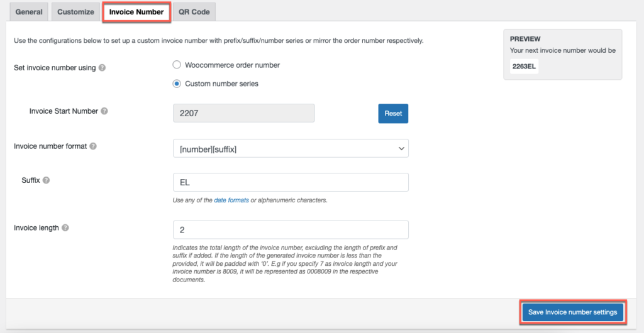The height and width of the screenshot is (333, 644).
Task: Click the Invoice length label text
Action: tap(36, 228)
